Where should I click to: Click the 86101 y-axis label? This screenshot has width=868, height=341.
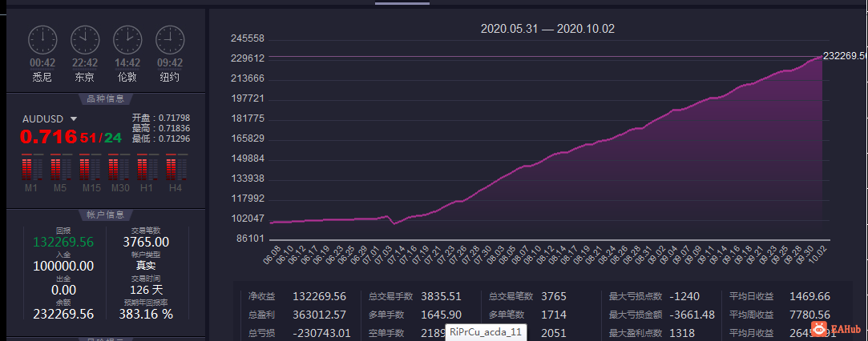tap(250, 239)
